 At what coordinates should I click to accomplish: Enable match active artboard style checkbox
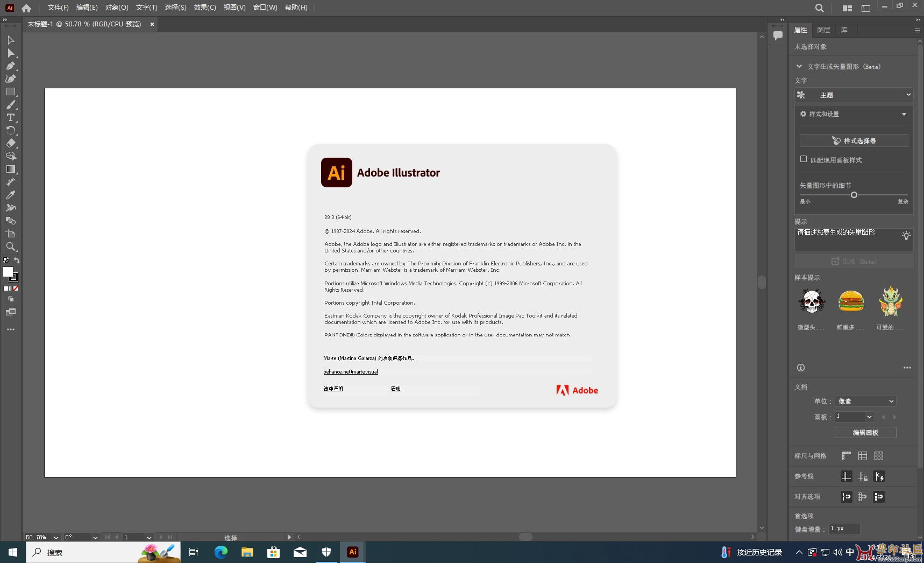click(x=804, y=159)
